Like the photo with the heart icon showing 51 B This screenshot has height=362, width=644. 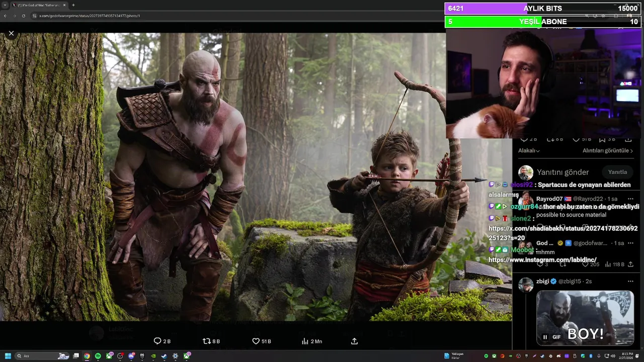pyautogui.click(x=261, y=341)
